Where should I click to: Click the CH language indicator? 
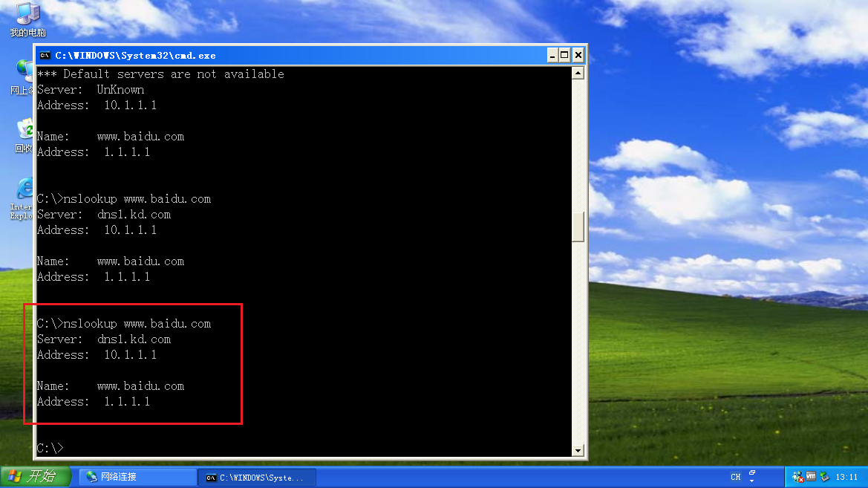point(735,476)
